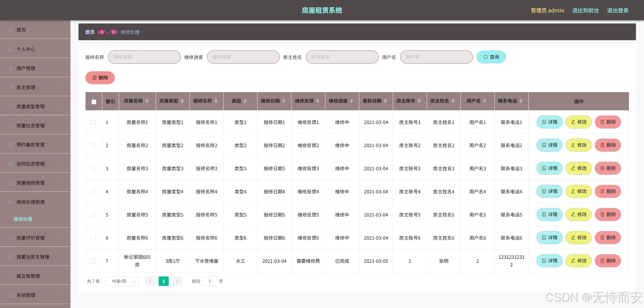
Task: Open the 我要当房主管理 menu
Action: coord(35,257)
